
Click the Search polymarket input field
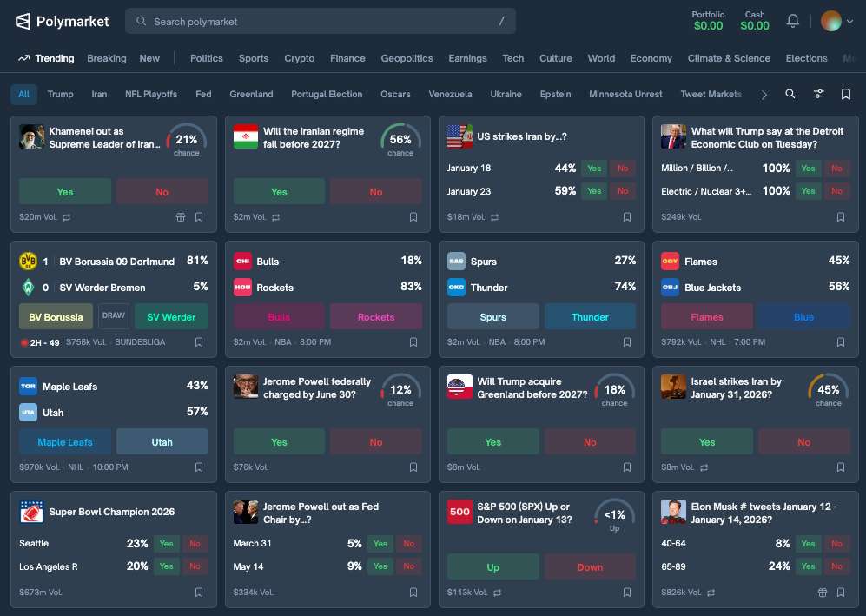(x=320, y=21)
